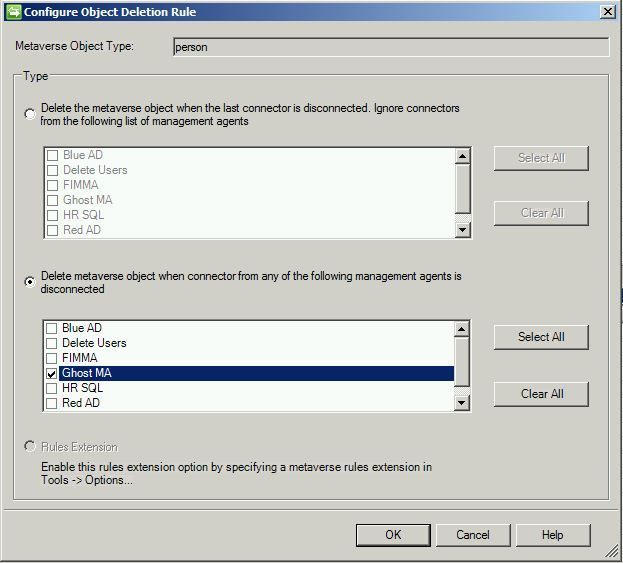Open Help for this dialog

(553, 535)
